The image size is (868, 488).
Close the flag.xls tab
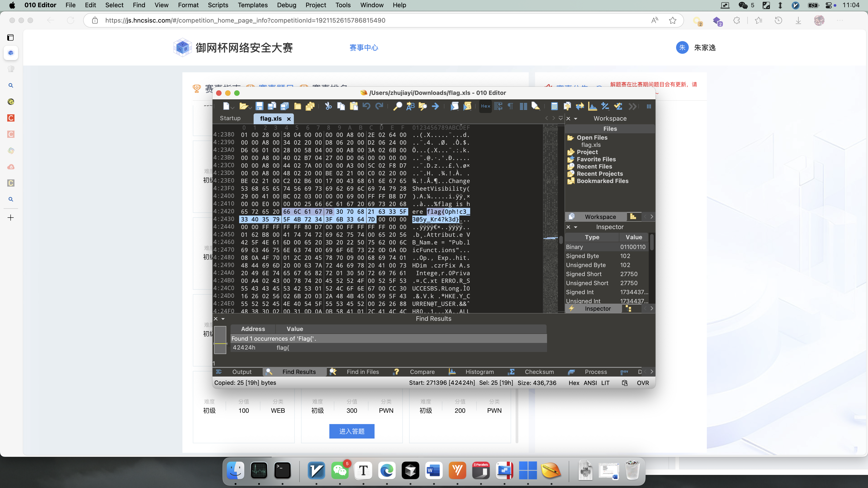[x=289, y=119]
